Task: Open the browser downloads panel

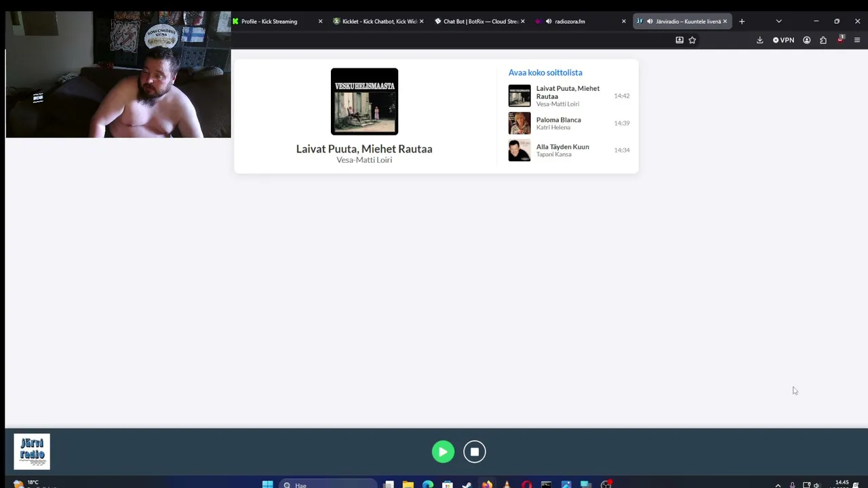Action: [x=760, y=40]
